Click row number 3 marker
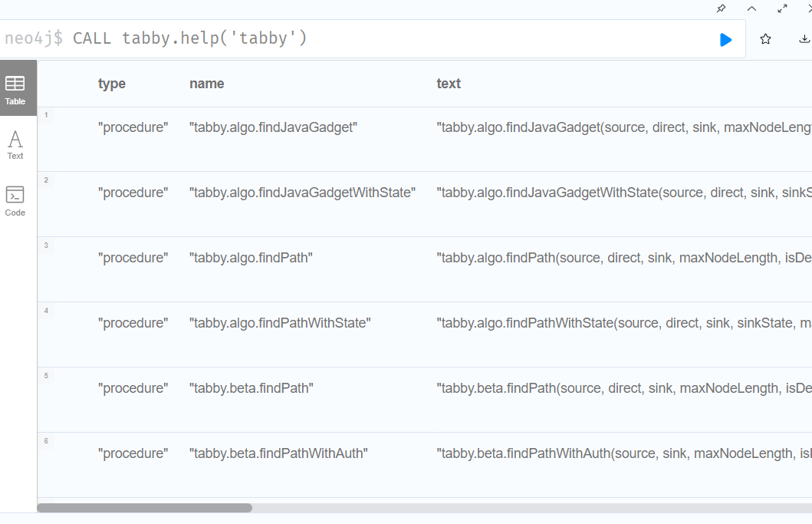812x524 pixels. point(46,246)
